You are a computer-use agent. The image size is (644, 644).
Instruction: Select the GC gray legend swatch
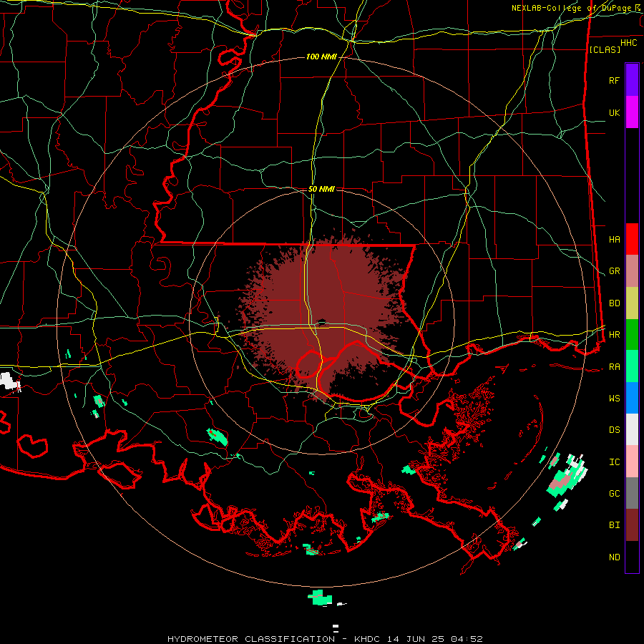click(x=632, y=493)
